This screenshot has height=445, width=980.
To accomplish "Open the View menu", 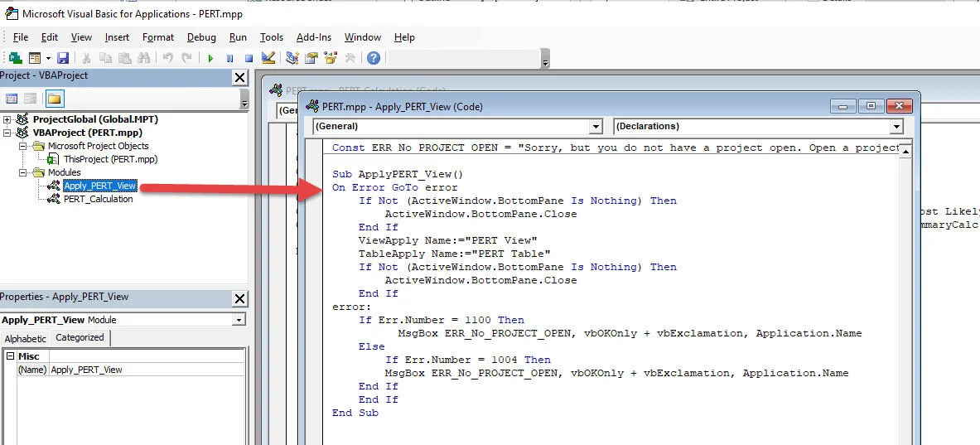I will pyautogui.click(x=81, y=37).
